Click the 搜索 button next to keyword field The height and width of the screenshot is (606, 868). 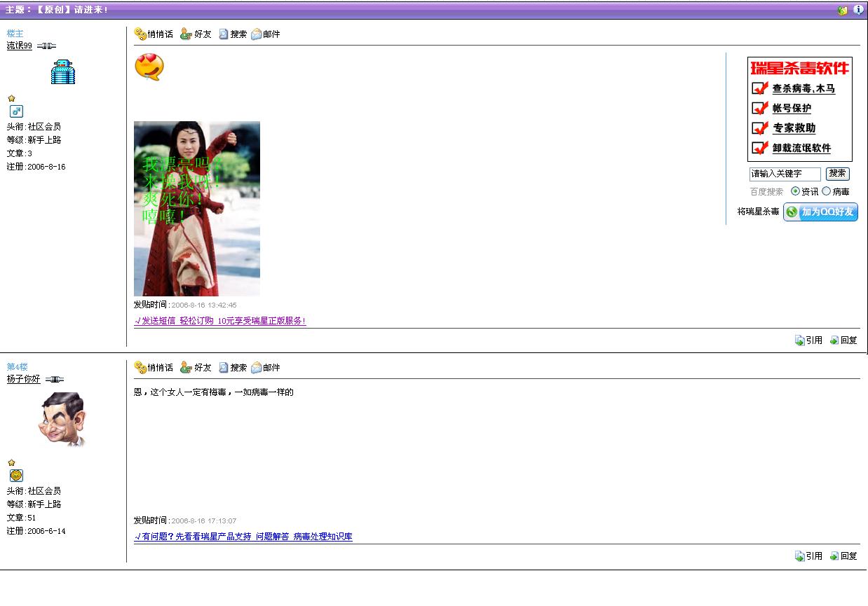tap(837, 174)
